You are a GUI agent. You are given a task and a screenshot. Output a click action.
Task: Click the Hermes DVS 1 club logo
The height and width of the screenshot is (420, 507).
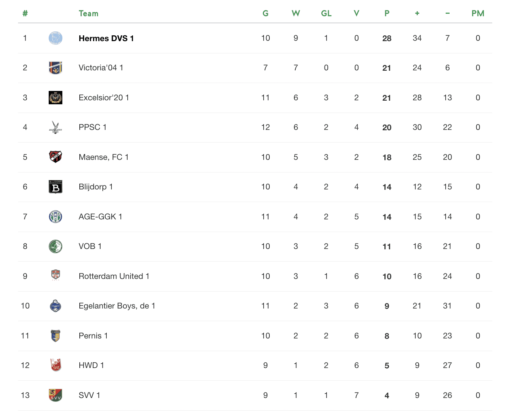pyautogui.click(x=56, y=38)
